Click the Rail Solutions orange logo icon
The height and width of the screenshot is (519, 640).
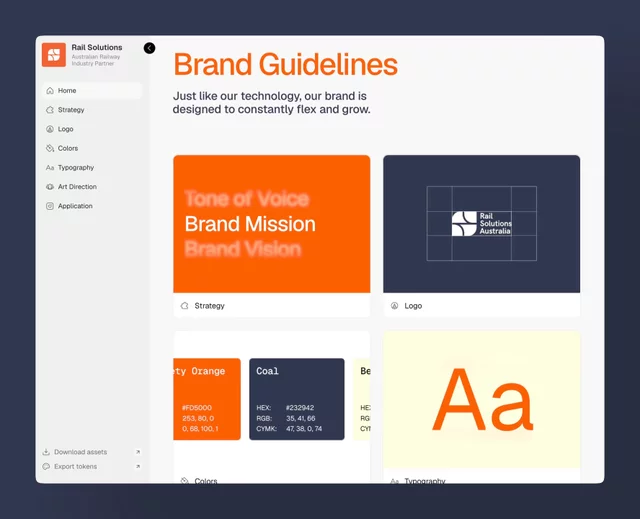[x=53, y=55]
